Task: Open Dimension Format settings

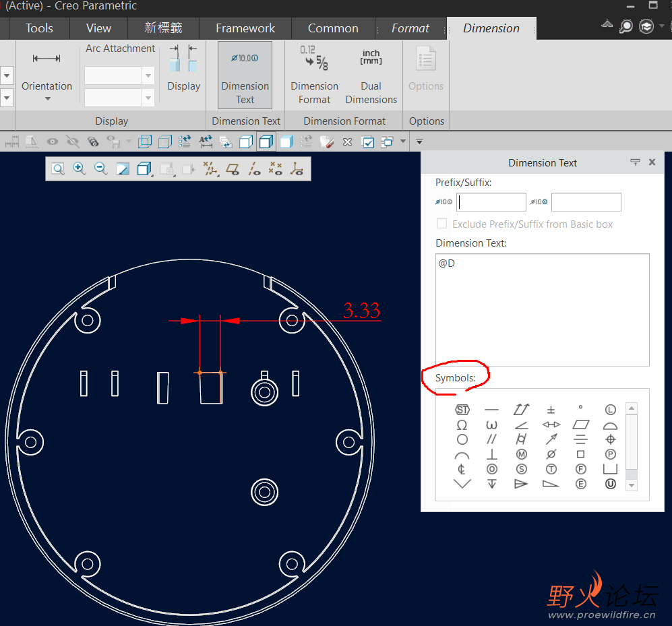Action: click(x=315, y=75)
